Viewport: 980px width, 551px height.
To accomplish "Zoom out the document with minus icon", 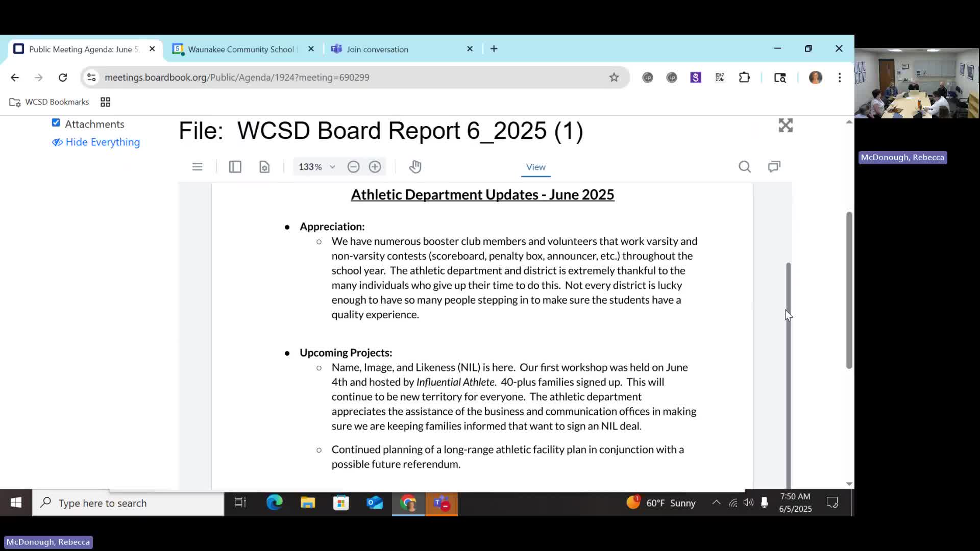I will pyautogui.click(x=354, y=166).
